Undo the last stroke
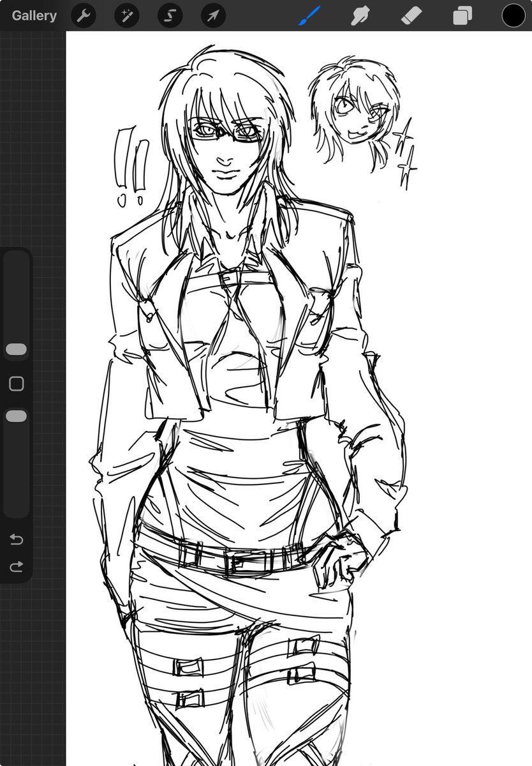The image size is (532, 766). click(17, 540)
